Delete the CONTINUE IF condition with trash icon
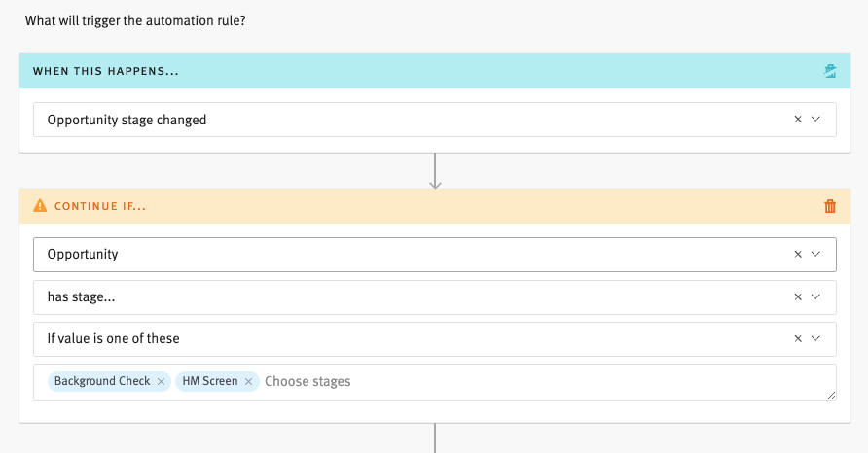The width and height of the screenshot is (868, 453). 830,206
